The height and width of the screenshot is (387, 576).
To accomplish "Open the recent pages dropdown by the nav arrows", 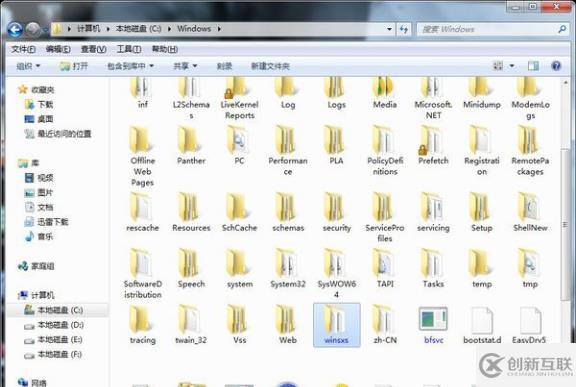I will tap(46, 30).
